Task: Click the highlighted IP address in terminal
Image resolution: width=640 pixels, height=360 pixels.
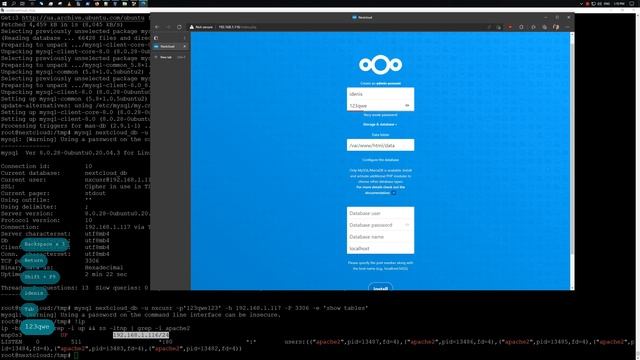Action: [141, 335]
